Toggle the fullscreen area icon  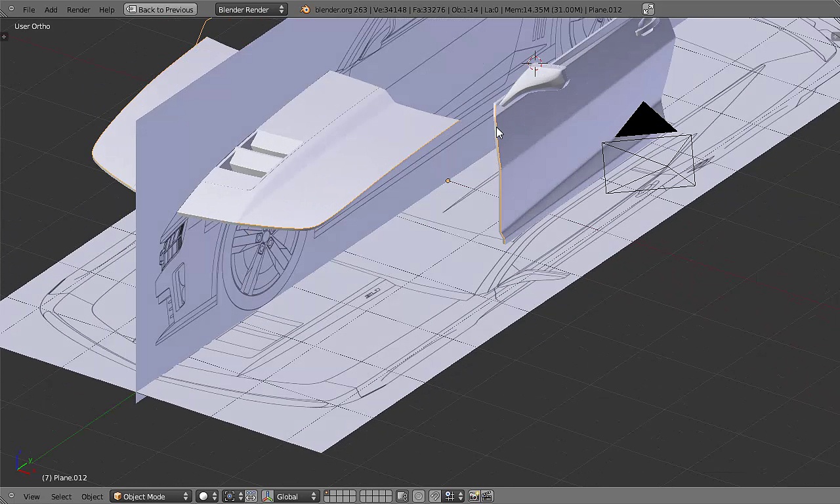tap(648, 9)
